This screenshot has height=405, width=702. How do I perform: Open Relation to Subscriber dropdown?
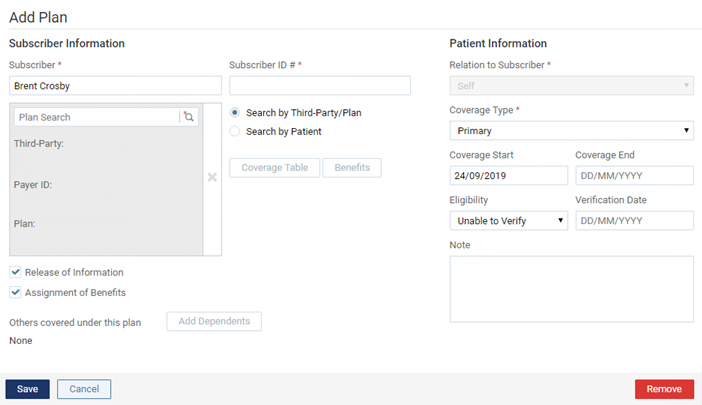click(x=571, y=85)
